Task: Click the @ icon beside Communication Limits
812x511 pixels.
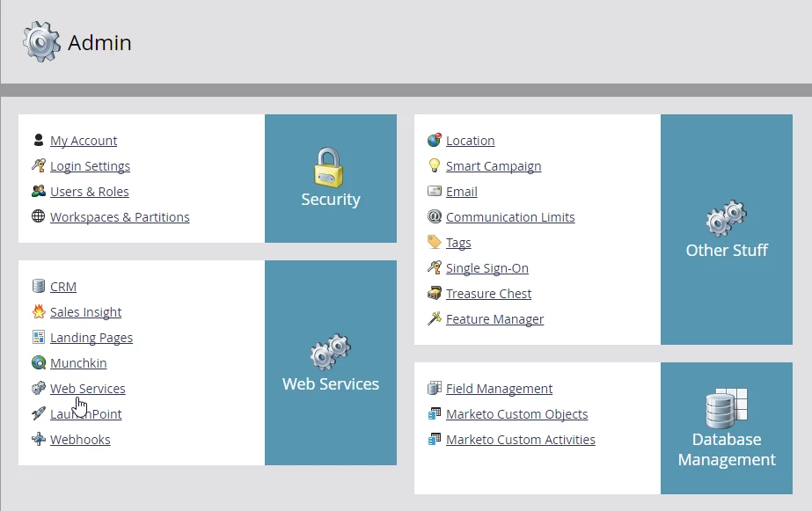Action: [435, 216]
